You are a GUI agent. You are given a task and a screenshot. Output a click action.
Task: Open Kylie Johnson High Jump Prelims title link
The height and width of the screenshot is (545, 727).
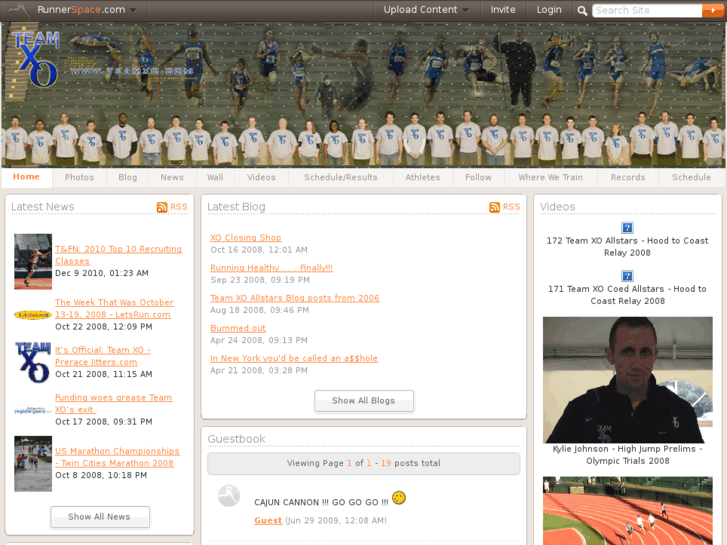tap(628, 455)
